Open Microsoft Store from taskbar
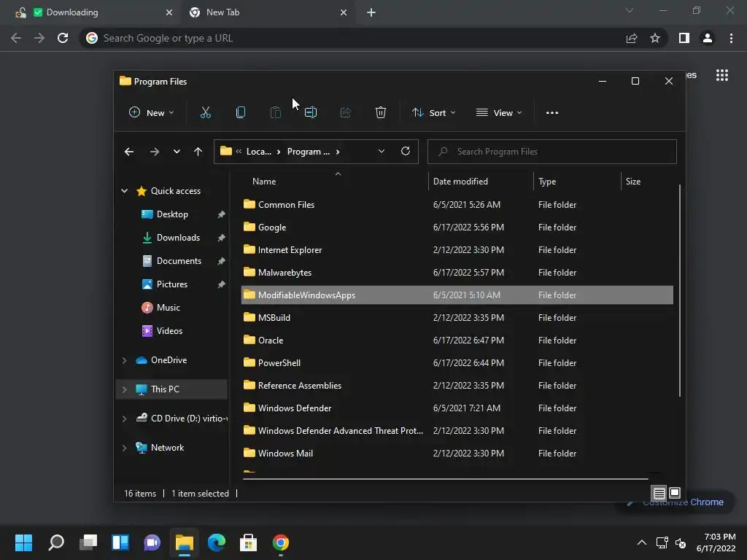 point(248,542)
